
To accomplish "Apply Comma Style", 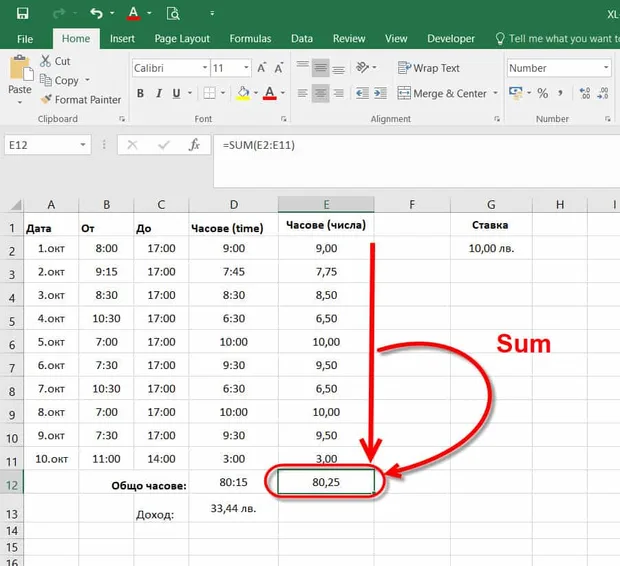I will pyautogui.click(x=560, y=93).
